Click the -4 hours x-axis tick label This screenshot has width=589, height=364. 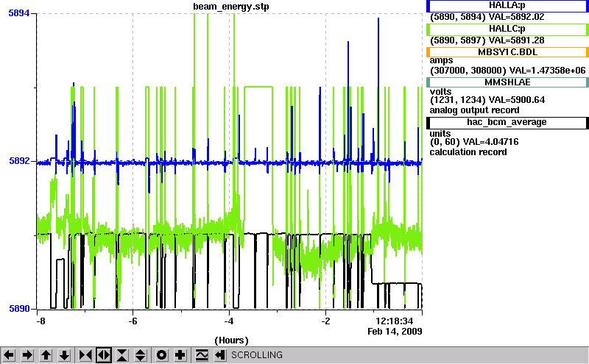pyautogui.click(x=229, y=321)
